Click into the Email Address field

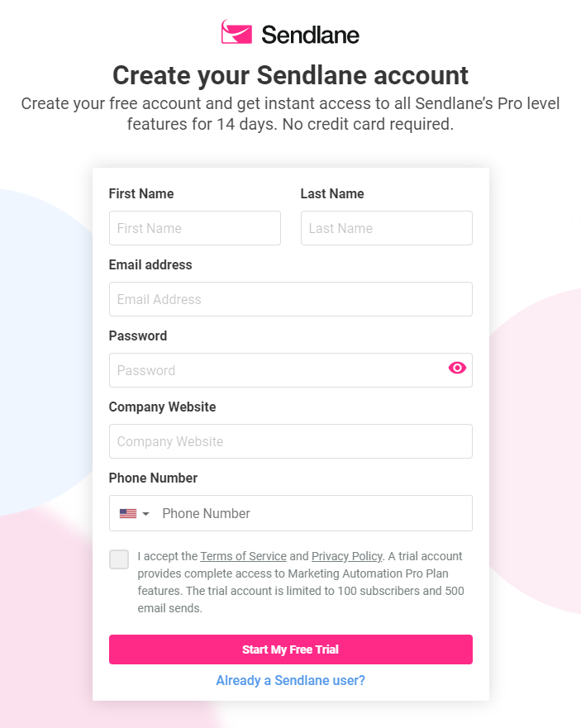point(290,299)
